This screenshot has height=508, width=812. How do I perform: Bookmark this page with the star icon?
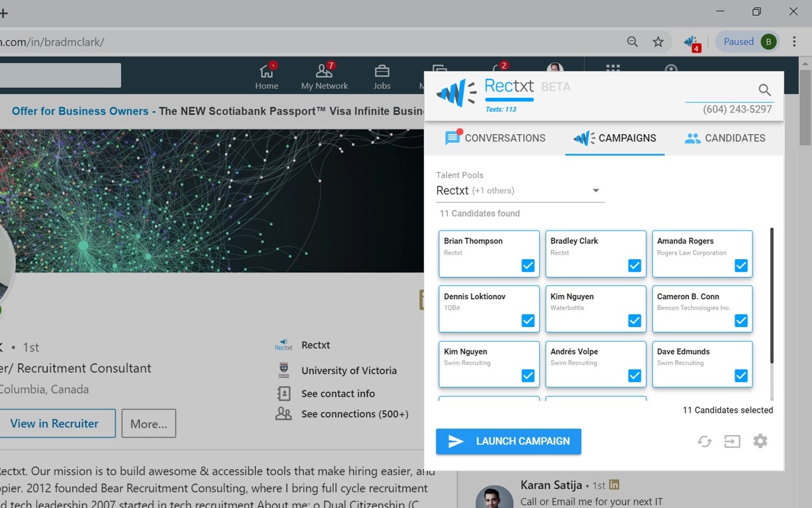[x=658, y=42]
